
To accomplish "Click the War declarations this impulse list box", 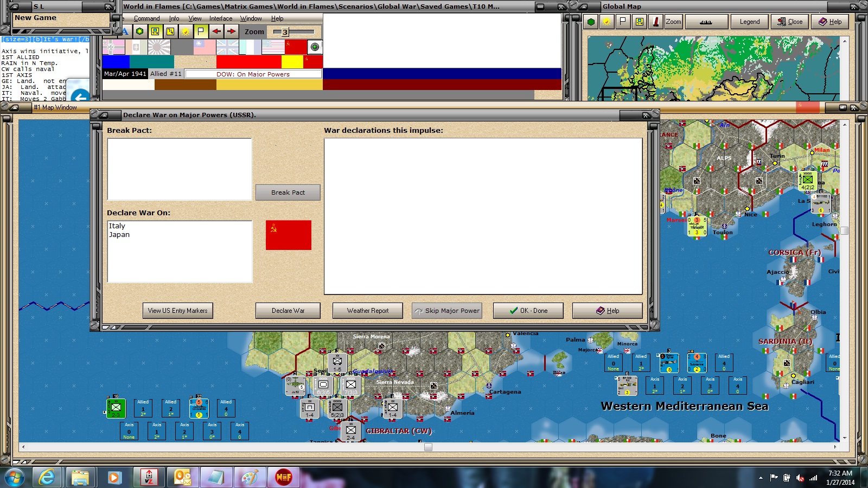I will 483,216.
